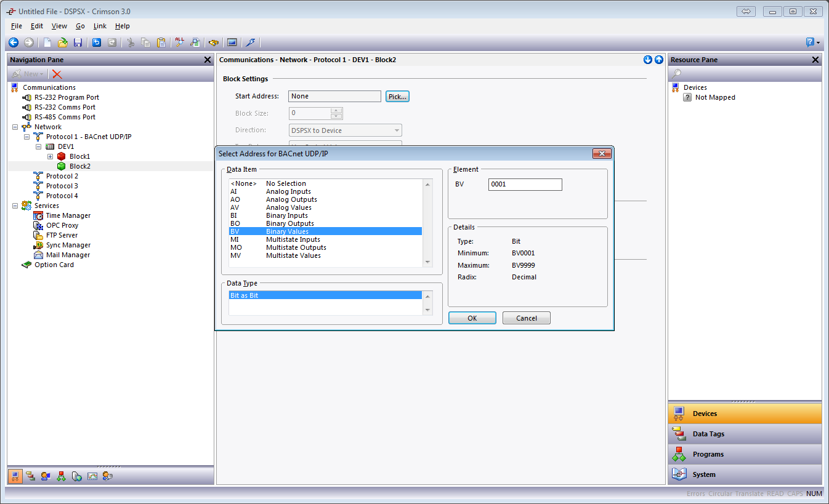829x504 pixels.
Task: Collapse Protocol 1 - BACnet UDP/IP node
Action: coord(26,137)
